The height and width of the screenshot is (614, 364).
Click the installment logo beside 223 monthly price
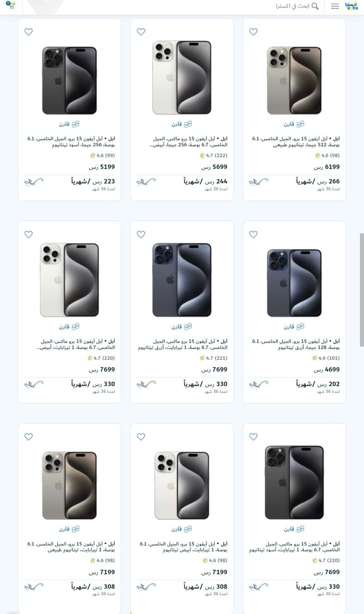pos(34,181)
